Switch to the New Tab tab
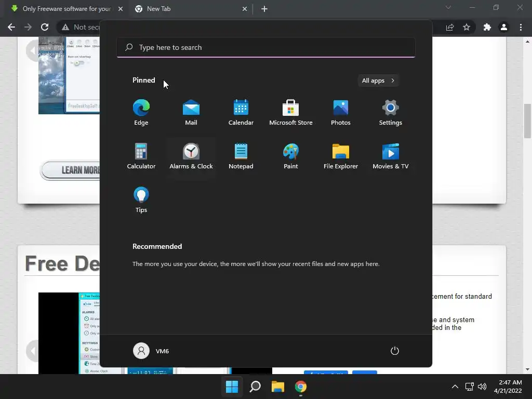The image size is (532, 399). 190,9
